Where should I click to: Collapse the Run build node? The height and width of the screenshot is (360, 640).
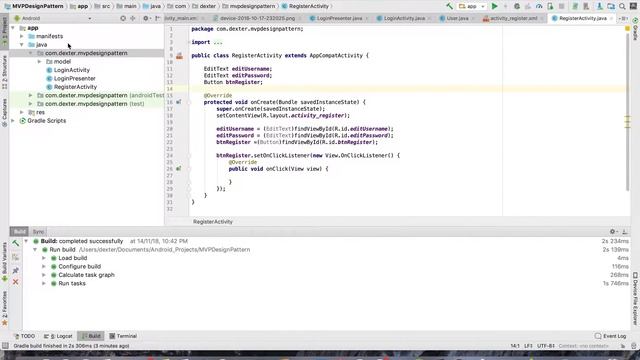pos(35,249)
